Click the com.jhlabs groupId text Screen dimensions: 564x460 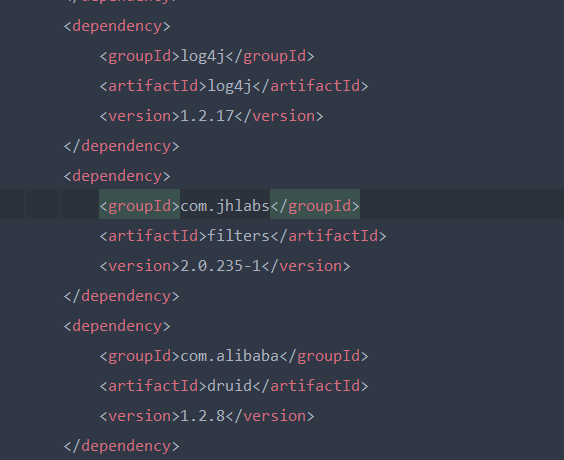click(225, 206)
